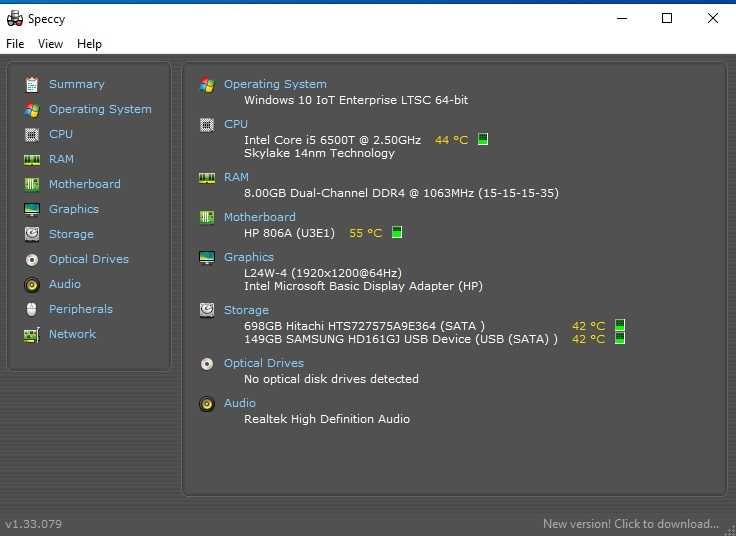The image size is (736, 536).
Task: Select Summary in the sidebar
Action: (x=77, y=84)
